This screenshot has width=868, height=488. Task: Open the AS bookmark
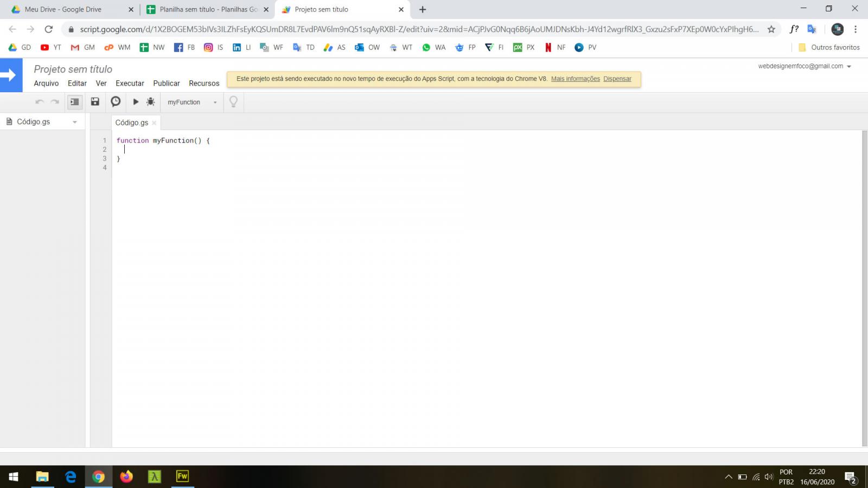tap(334, 47)
